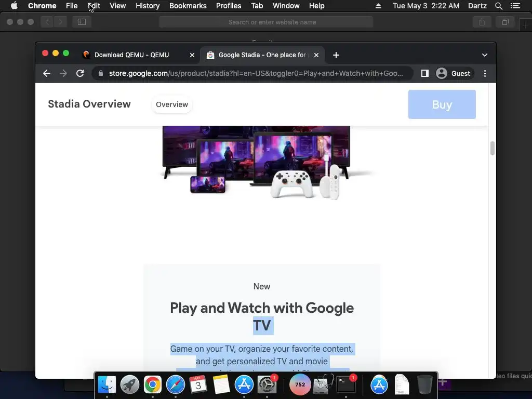
Task: Open the Guest profile button
Action: (x=454, y=73)
